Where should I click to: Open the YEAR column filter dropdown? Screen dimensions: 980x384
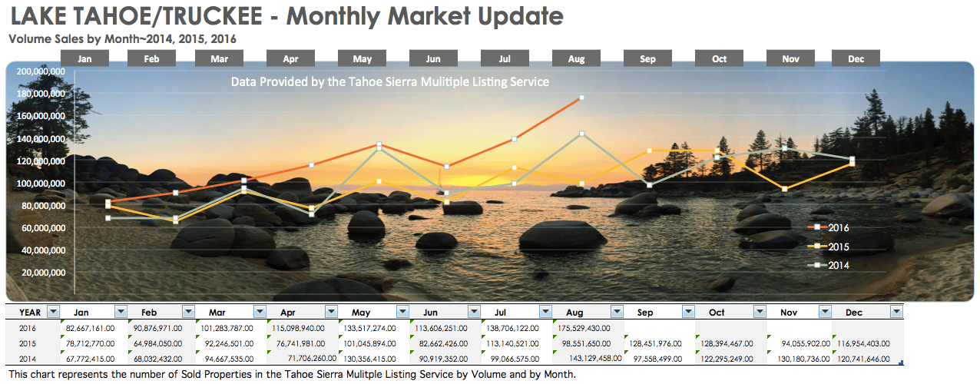(53, 312)
